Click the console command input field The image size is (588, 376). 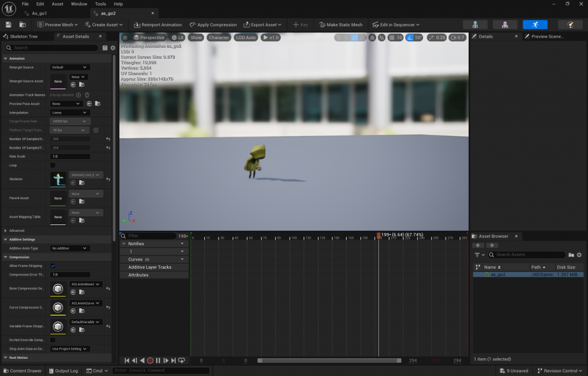pyautogui.click(x=161, y=371)
